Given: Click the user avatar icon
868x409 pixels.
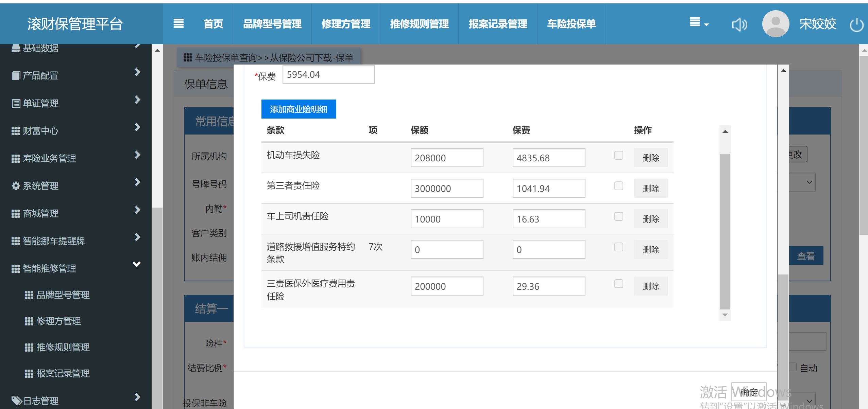Looking at the screenshot, I should (x=775, y=24).
